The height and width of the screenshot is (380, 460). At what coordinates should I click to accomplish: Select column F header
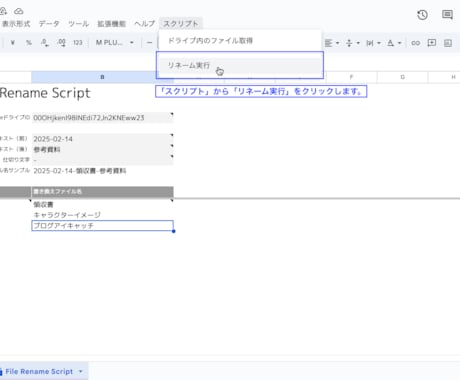(351, 77)
